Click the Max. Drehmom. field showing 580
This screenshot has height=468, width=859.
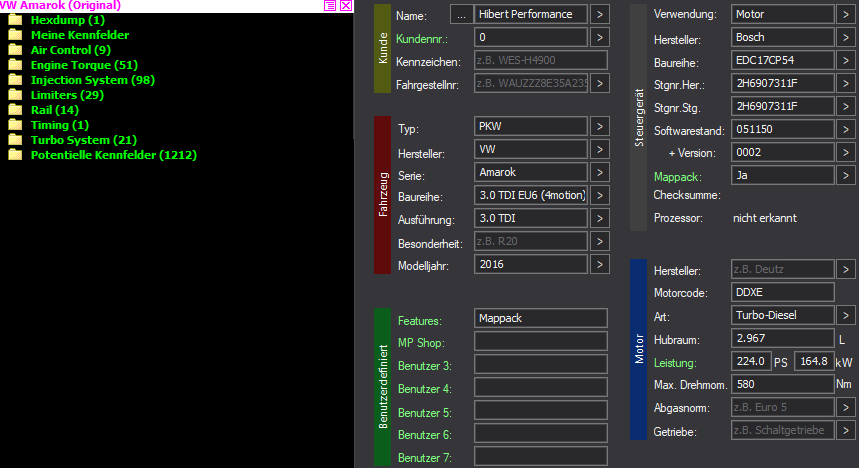point(783,384)
